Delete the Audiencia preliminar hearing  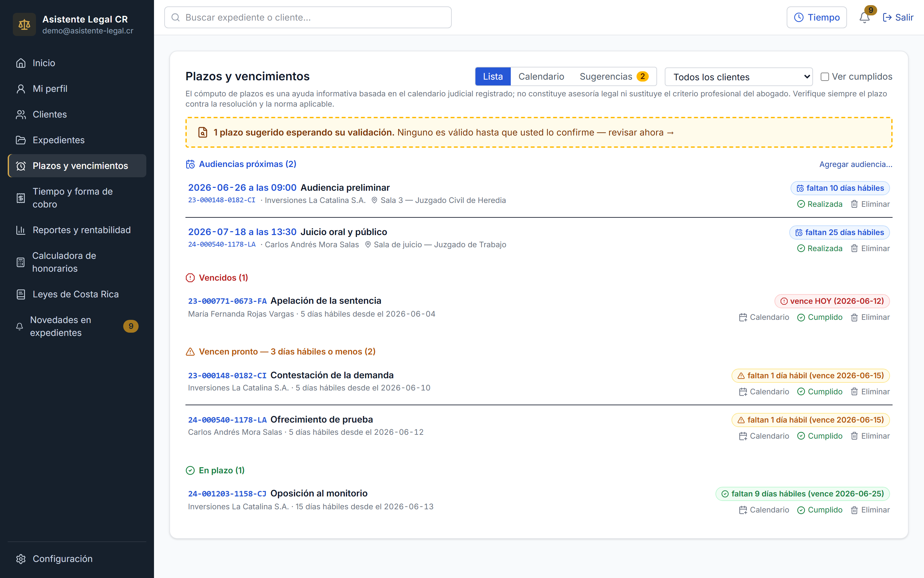point(870,204)
